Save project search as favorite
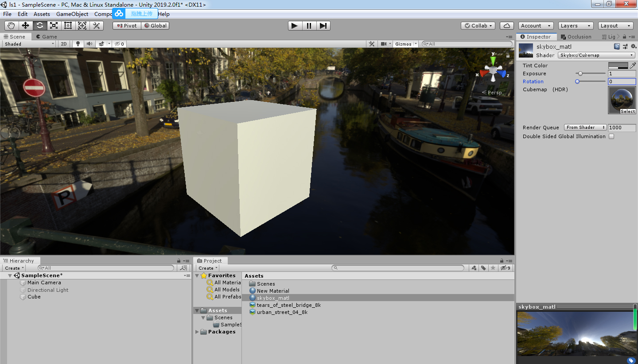This screenshot has width=638, height=364. 493,268
